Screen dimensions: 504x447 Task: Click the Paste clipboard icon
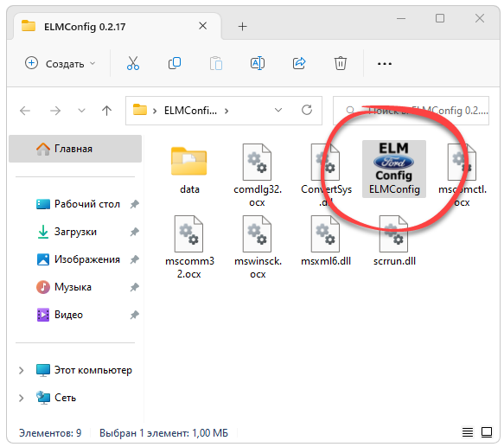216,63
